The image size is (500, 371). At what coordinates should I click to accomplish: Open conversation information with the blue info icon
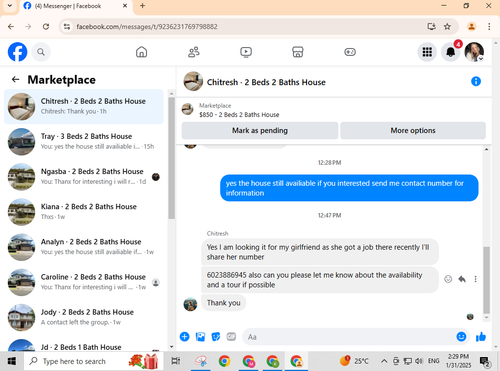click(476, 81)
